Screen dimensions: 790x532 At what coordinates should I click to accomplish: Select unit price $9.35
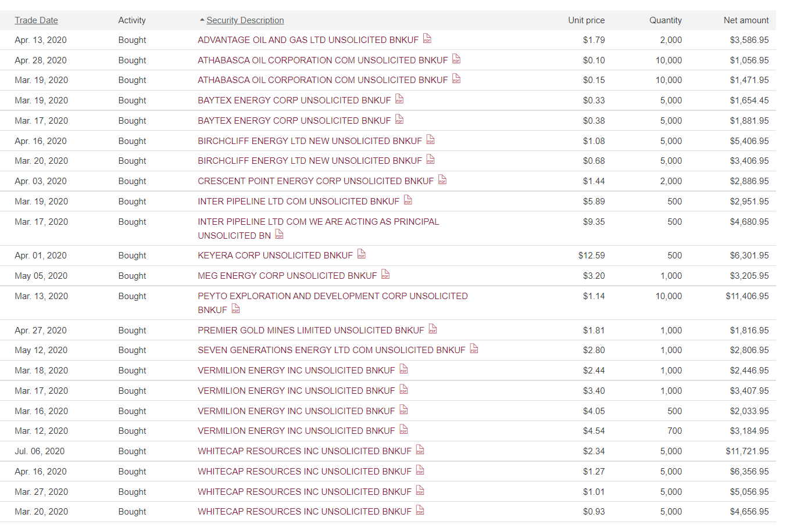pos(594,222)
